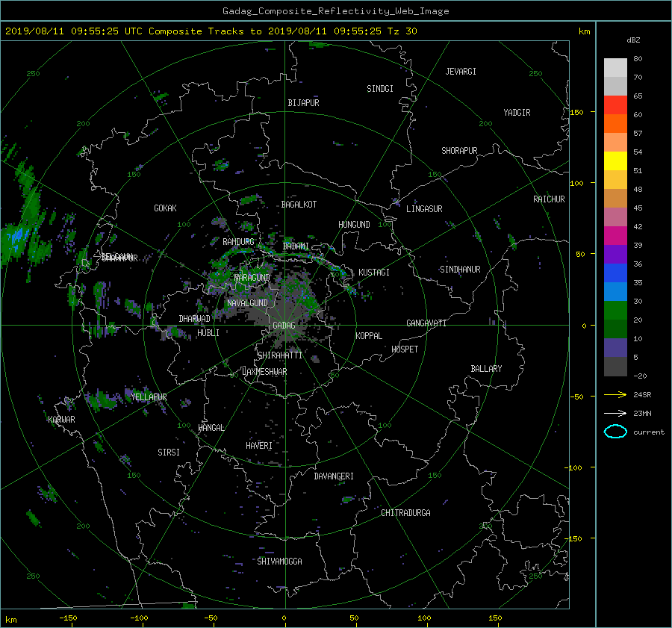
Task: Click the SHIVAMOGGA city label
Action: [x=279, y=562]
